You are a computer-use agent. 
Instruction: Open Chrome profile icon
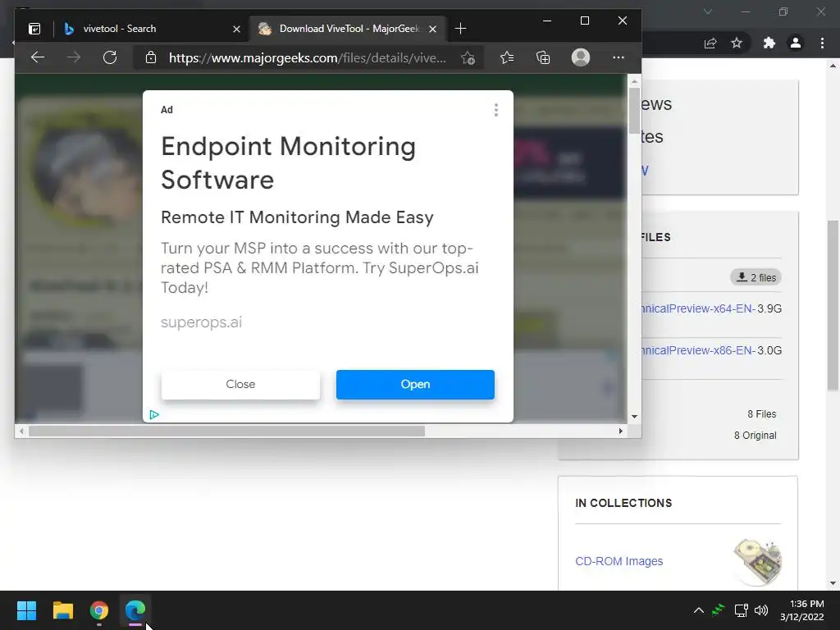[x=796, y=43]
